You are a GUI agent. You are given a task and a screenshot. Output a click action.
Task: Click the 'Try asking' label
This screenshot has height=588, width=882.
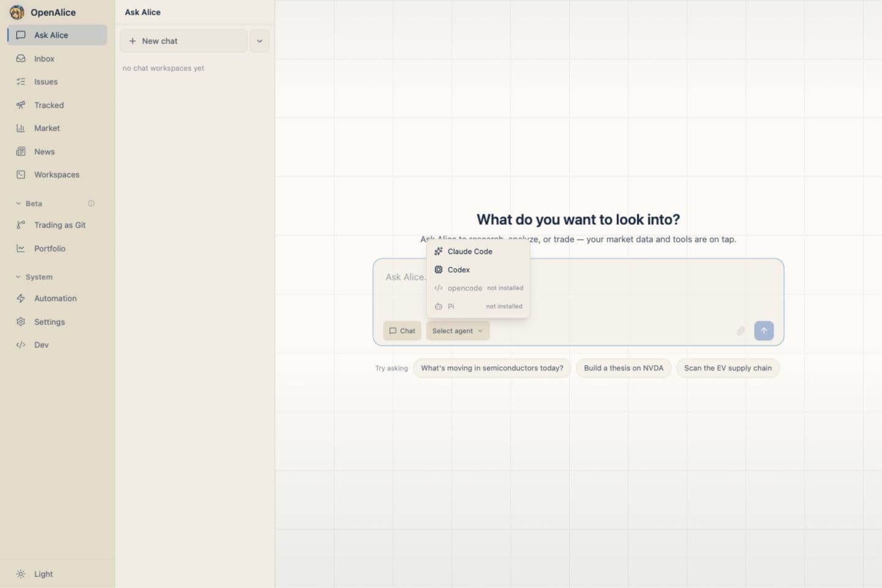click(391, 368)
